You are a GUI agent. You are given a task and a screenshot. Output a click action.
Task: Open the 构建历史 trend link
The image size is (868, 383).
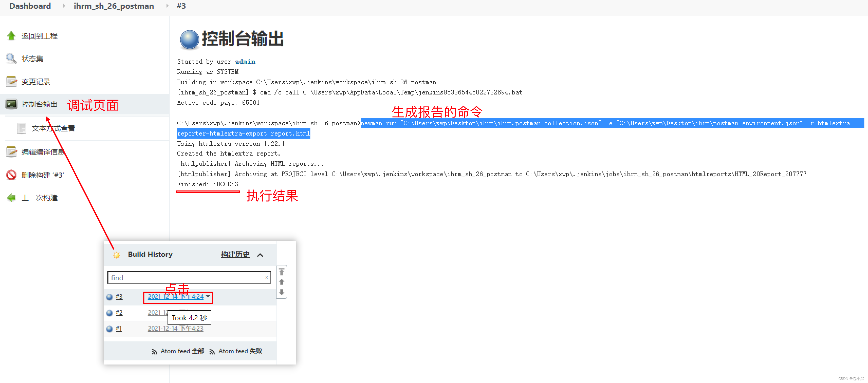click(235, 254)
